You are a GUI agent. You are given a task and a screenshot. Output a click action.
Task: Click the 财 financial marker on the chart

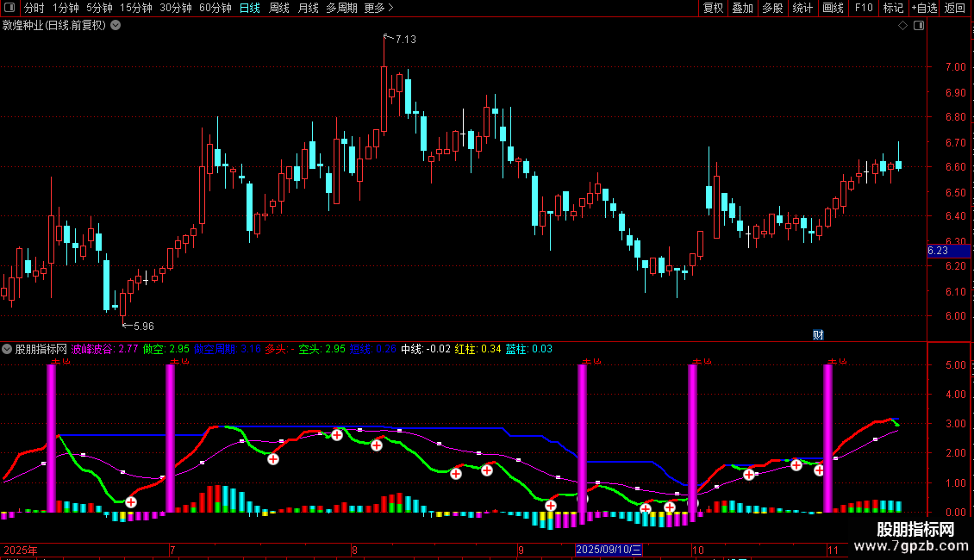pyautogui.click(x=818, y=334)
